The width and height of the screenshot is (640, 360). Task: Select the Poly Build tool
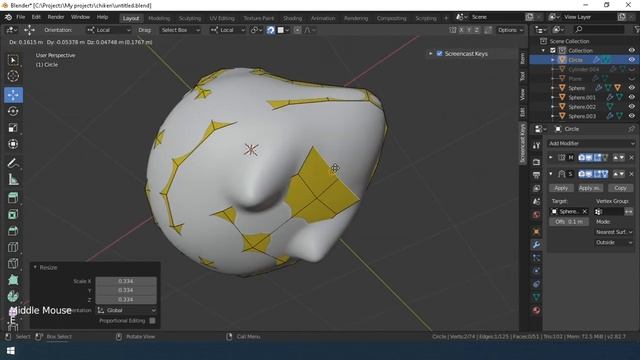13,280
